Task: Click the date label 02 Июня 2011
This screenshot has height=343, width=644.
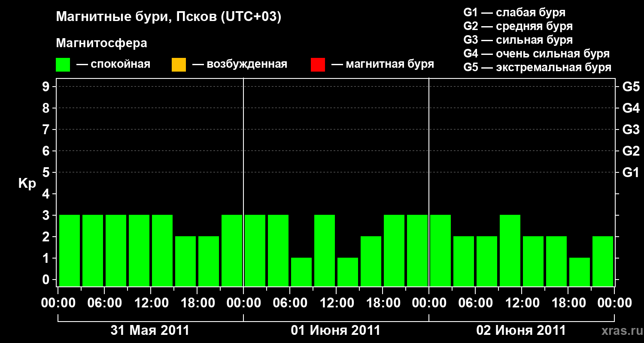Action: tap(521, 331)
